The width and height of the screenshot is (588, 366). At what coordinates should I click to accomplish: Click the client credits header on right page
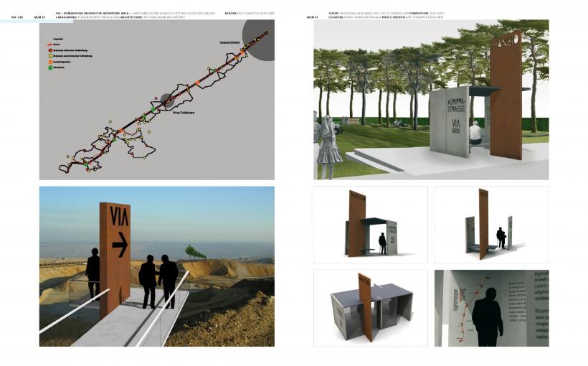(x=402, y=13)
